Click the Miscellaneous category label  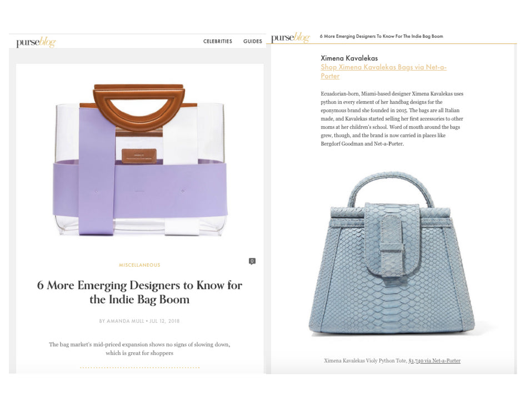pos(139,265)
